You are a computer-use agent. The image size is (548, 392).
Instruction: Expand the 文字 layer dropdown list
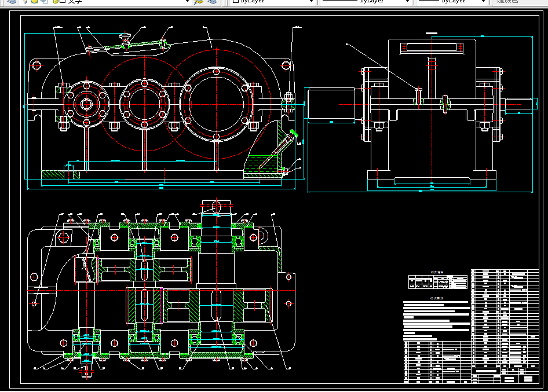click(187, 1)
